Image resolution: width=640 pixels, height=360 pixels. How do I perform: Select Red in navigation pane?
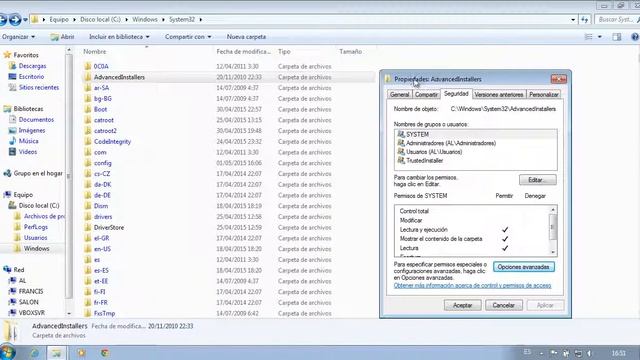click(19, 270)
